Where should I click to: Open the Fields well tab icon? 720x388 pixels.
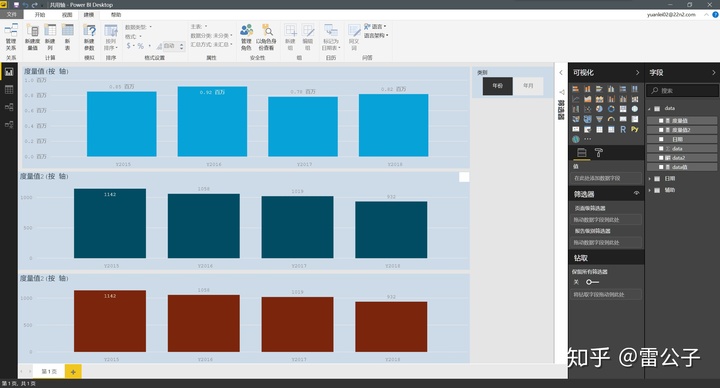pyautogui.click(x=581, y=152)
